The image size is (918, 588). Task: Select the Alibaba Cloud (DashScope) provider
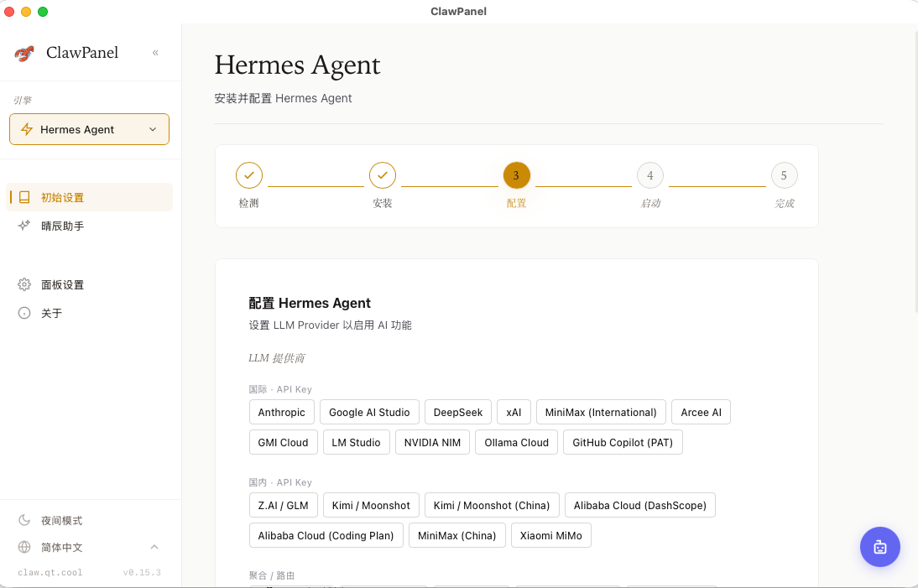[x=640, y=505]
